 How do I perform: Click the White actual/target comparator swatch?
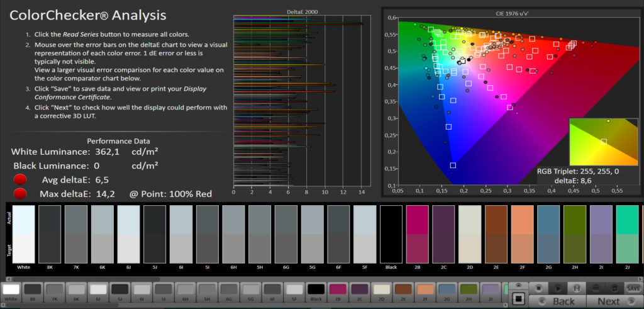(23, 234)
